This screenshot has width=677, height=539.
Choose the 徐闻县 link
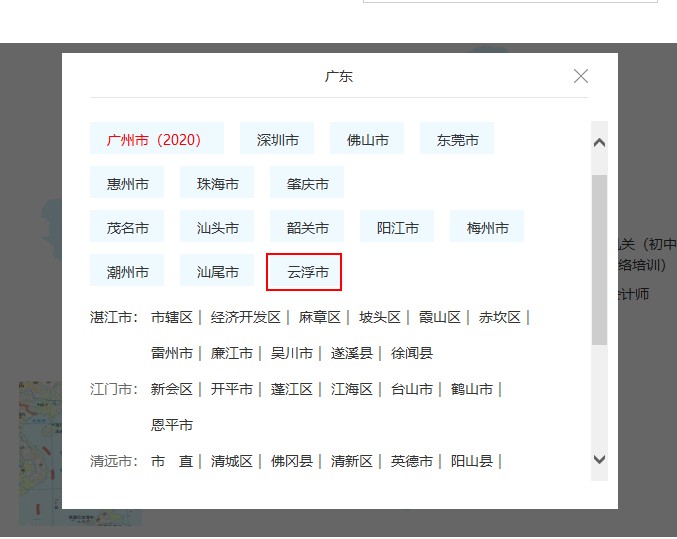411,353
